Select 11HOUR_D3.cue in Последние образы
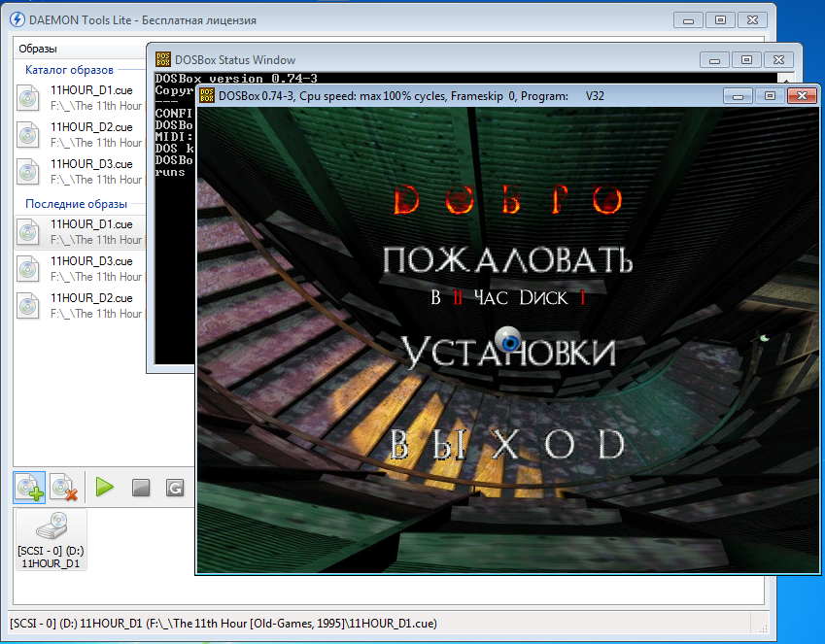Screen dimensions: 825x644 click(x=80, y=269)
